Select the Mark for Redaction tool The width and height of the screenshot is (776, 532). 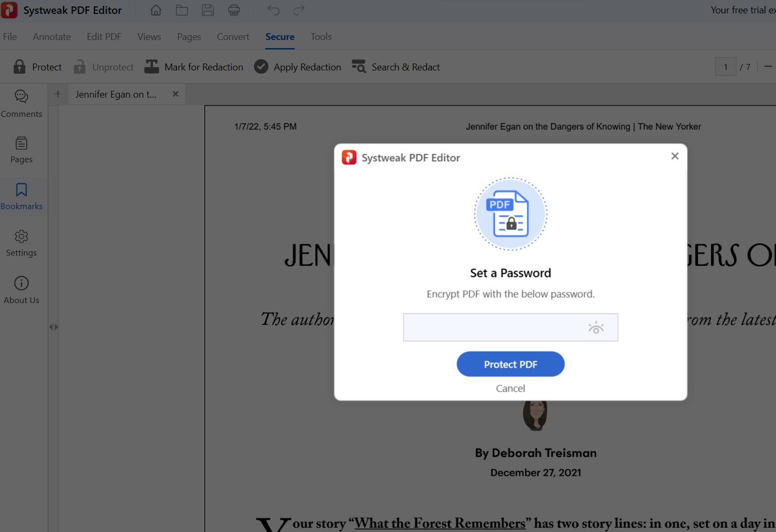pyautogui.click(x=194, y=67)
